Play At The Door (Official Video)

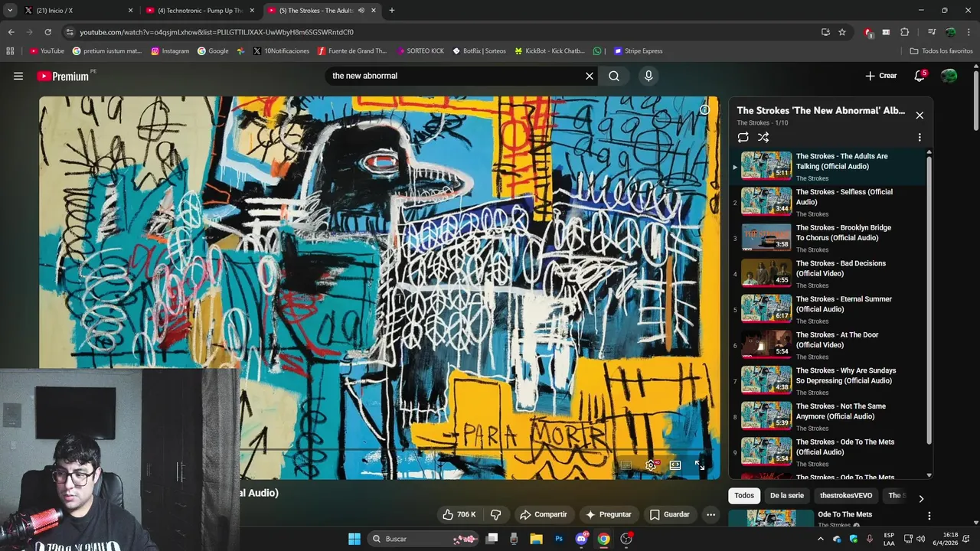[x=828, y=345]
